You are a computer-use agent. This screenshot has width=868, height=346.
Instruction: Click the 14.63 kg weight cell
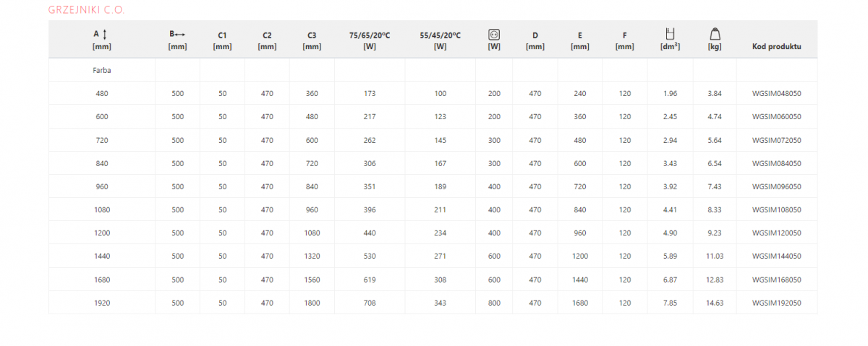tap(715, 303)
